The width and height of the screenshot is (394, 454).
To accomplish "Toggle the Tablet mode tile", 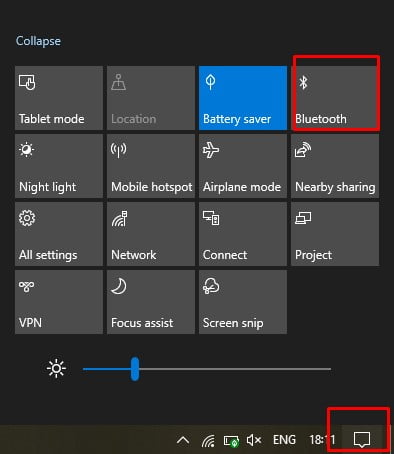I will coord(59,98).
